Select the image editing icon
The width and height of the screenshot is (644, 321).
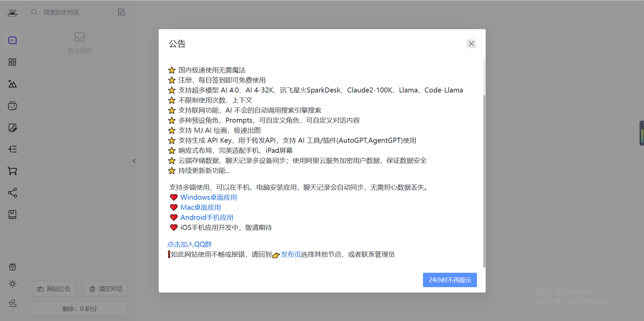(12, 127)
